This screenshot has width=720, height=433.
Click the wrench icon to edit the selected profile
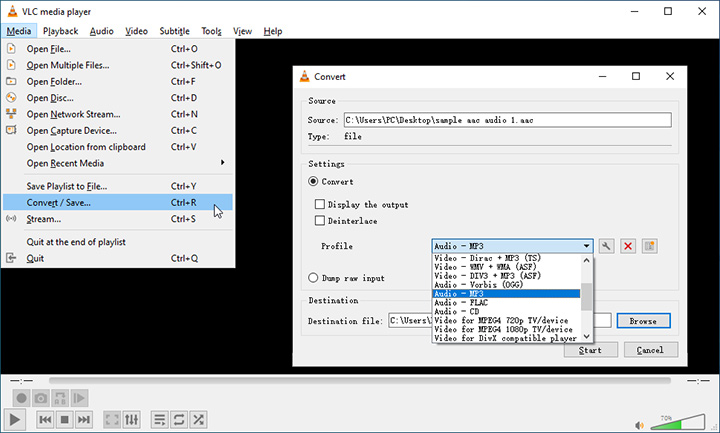(606, 246)
